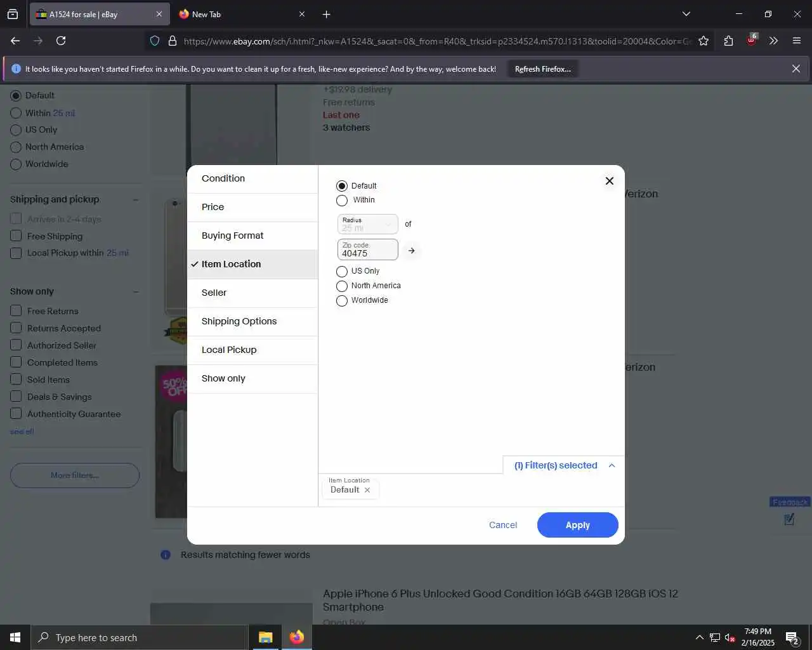The image size is (812, 650).
Task: Open File Explorer from taskbar
Action: [265, 637]
